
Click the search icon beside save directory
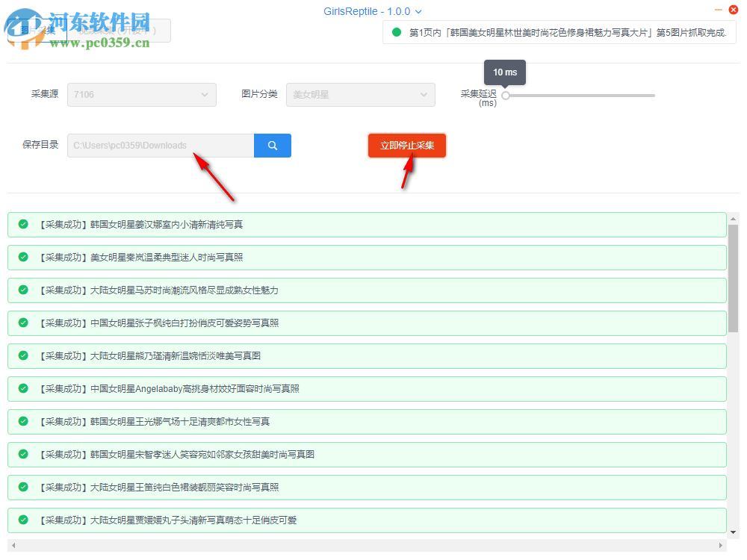click(273, 146)
